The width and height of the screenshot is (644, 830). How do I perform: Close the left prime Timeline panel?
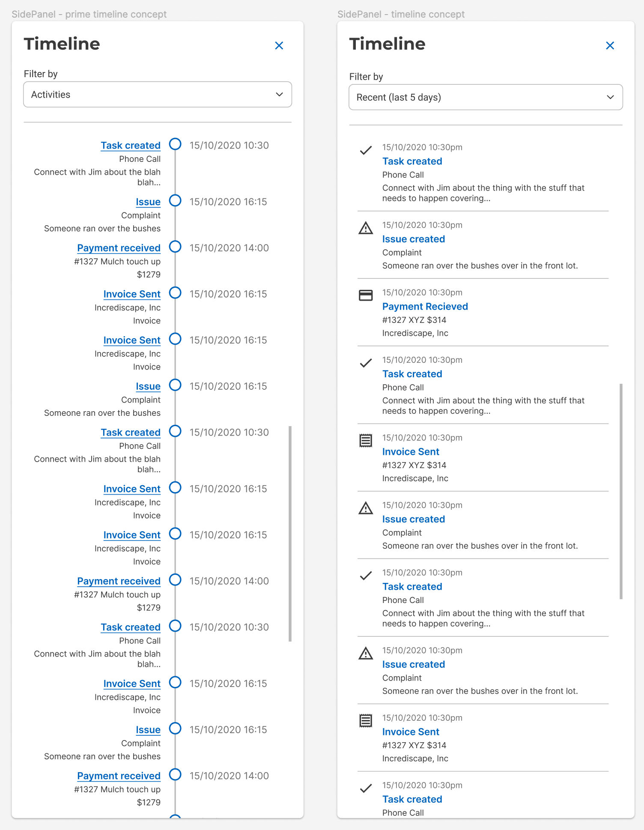(x=279, y=45)
